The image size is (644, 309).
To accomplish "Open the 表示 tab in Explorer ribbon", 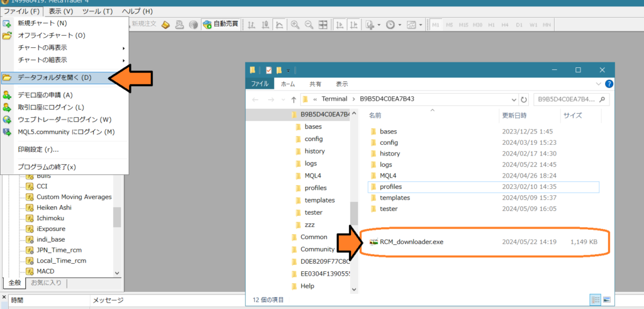I will (x=341, y=84).
